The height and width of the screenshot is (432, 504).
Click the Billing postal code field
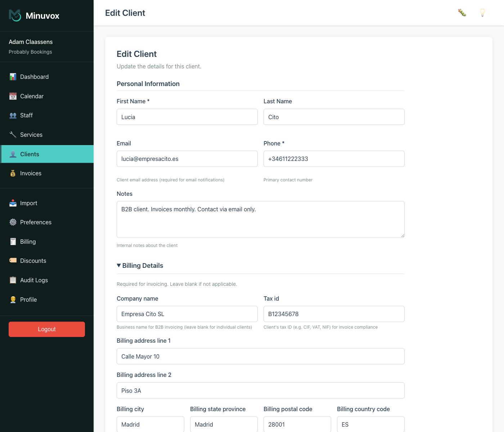point(297,424)
